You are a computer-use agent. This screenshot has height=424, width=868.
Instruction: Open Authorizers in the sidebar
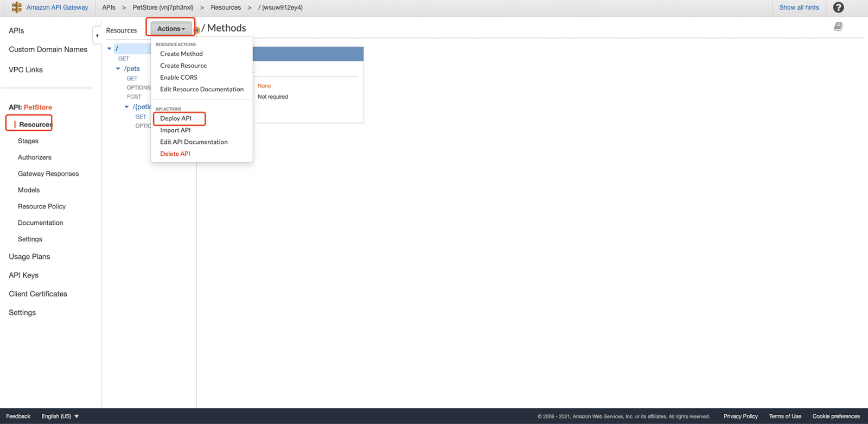coord(35,157)
